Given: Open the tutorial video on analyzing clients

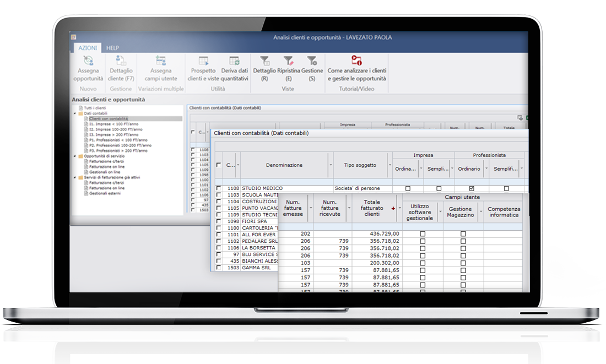Looking at the screenshot, I should (x=357, y=61).
